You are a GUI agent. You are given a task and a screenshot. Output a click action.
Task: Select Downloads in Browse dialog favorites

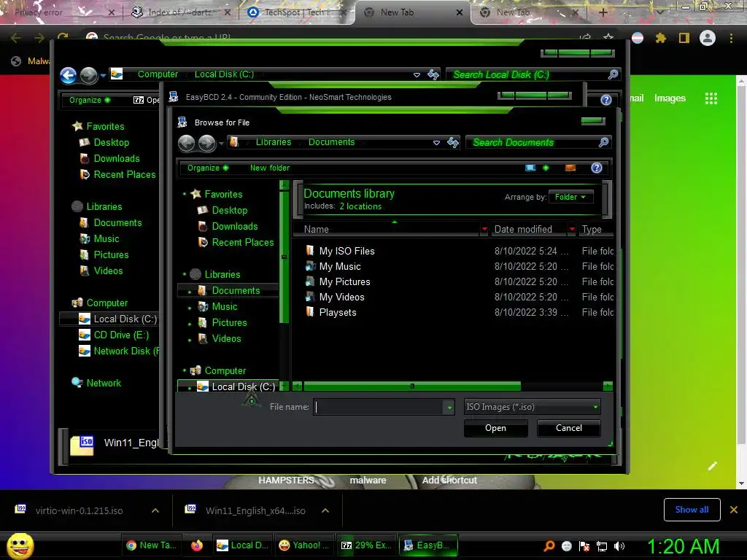point(234,226)
